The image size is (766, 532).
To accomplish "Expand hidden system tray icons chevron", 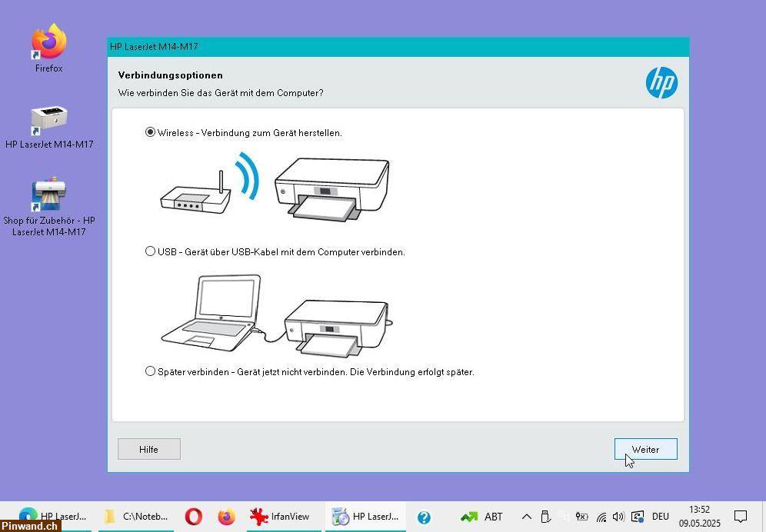I will (x=527, y=517).
